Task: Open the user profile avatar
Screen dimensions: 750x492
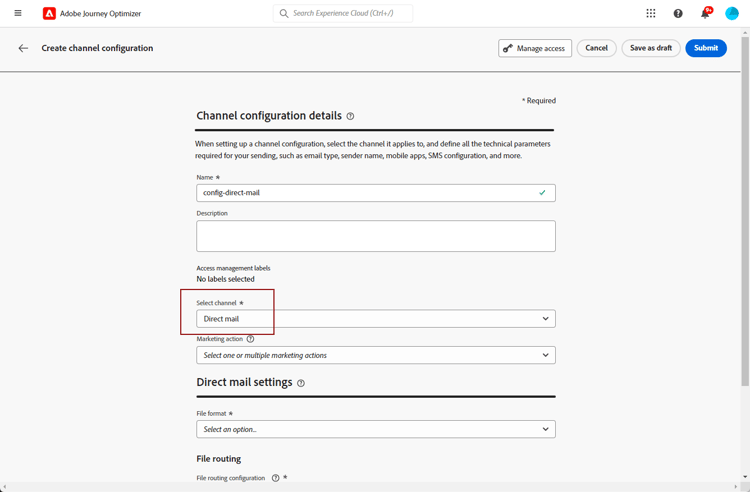Action: 732,14
